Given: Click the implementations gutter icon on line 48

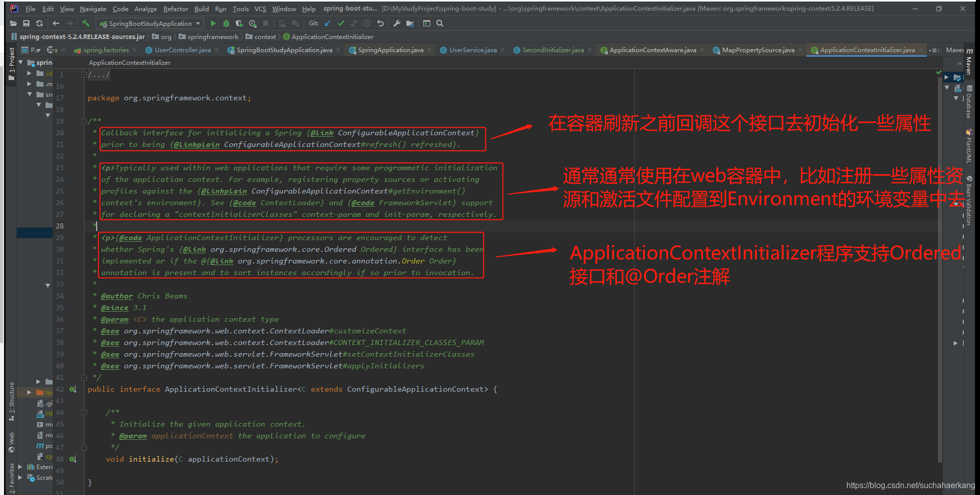Looking at the screenshot, I should 73,459.
